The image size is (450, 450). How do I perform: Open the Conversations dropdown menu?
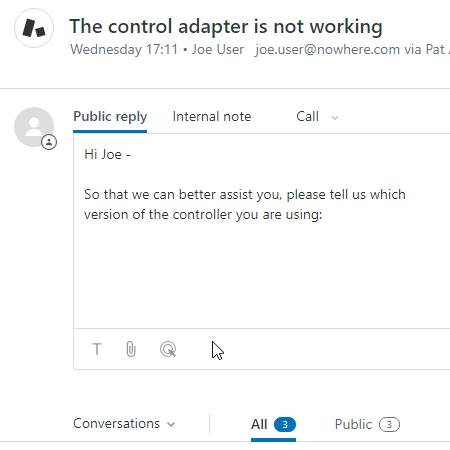pyautogui.click(x=124, y=424)
